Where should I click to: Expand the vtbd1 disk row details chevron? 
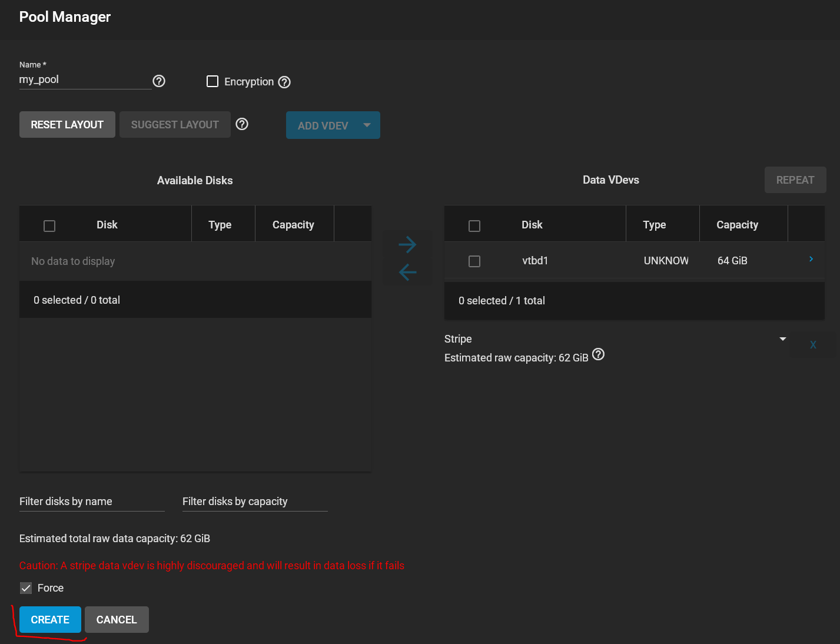811,259
